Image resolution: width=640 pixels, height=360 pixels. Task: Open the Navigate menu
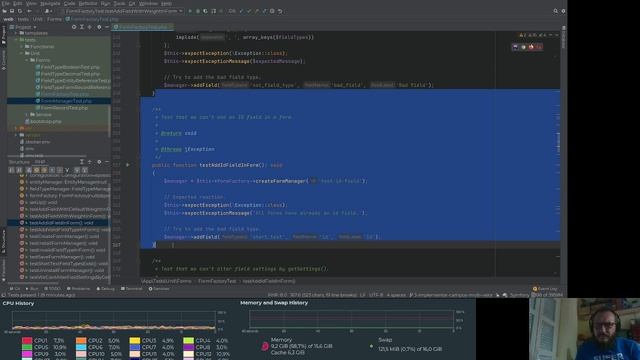(x=50, y=3)
